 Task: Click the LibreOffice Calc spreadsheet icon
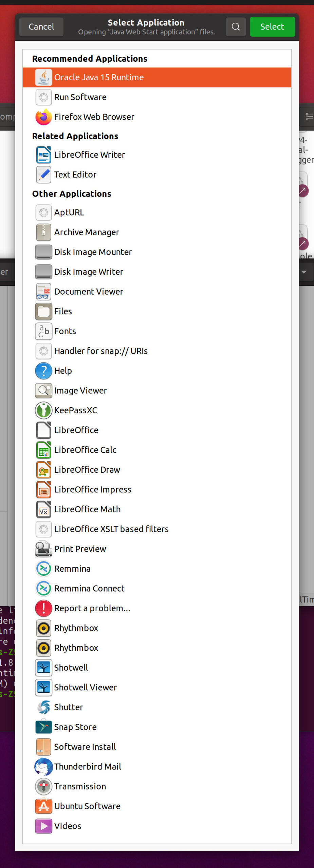(x=43, y=450)
